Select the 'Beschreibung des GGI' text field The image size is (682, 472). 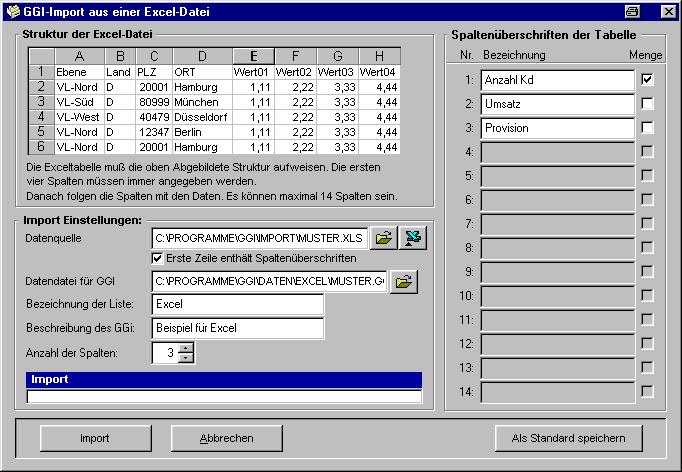tap(237, 328)
